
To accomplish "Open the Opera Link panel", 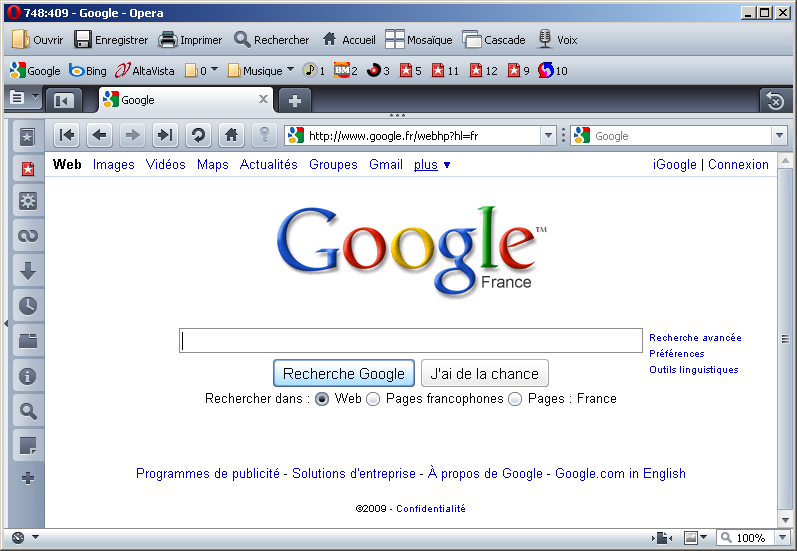I will pyautogui.click(x=27, y=236).
